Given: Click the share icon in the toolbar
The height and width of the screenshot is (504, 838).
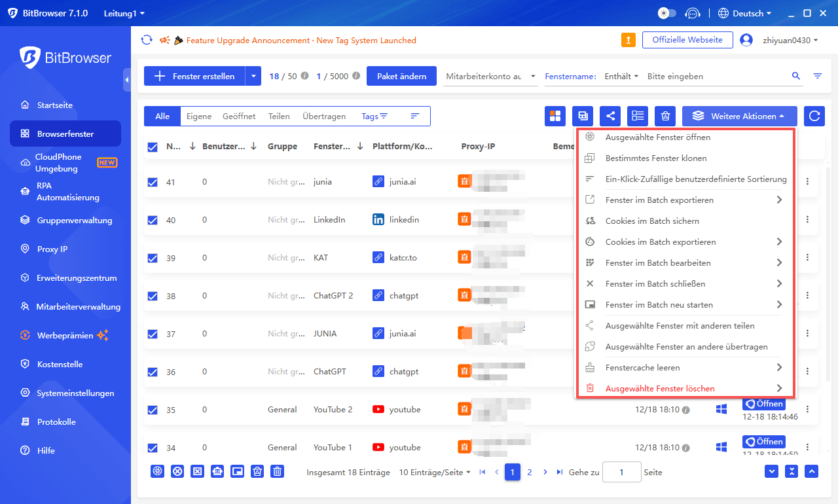Looking at the screenshot, I should coord(610,116).
